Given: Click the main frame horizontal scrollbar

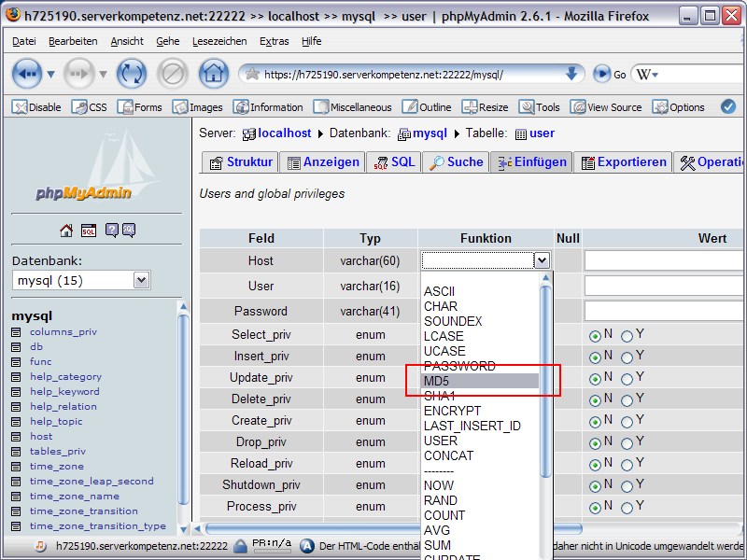Looking at the screenshot, I should [x=393, y=528].
